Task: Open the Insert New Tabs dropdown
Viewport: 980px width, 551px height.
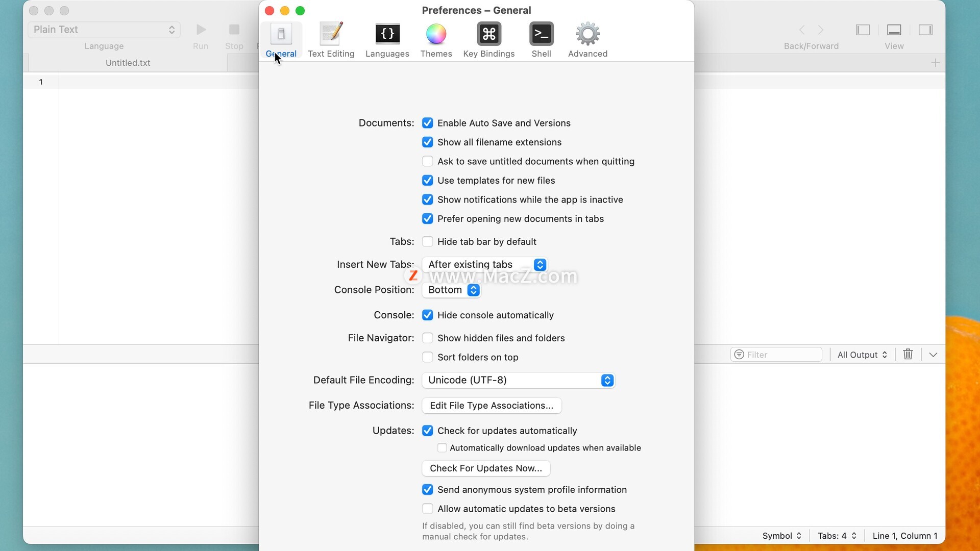Action: point(485,264)
